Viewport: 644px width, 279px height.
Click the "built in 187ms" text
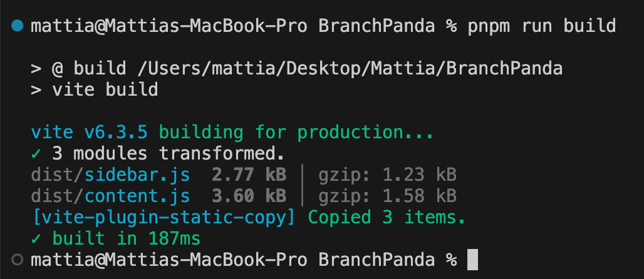point(126,238)
